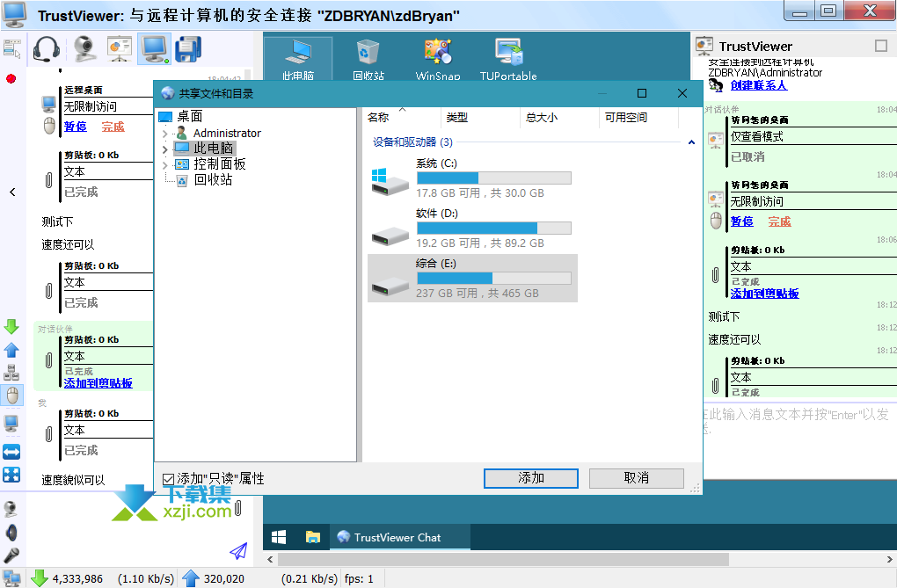Click the green received-bytes arrow in status bar

[x=40, y=578]
